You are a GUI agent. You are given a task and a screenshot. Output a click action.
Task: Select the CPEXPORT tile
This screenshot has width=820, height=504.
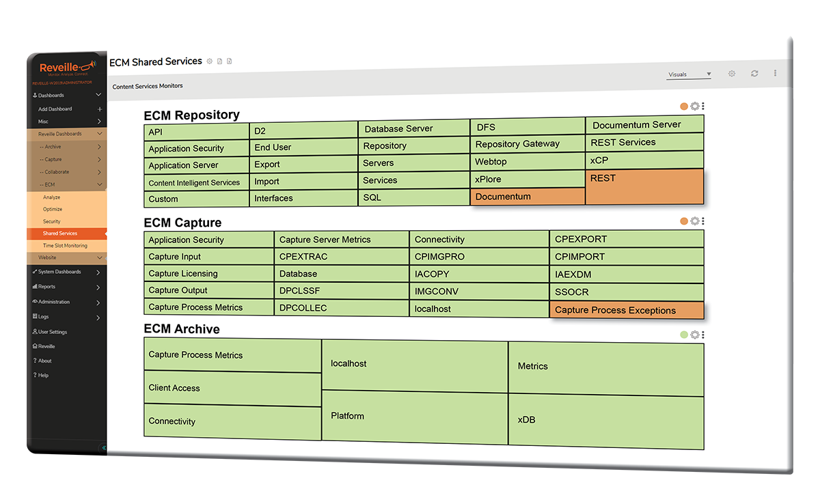(627, 239)
